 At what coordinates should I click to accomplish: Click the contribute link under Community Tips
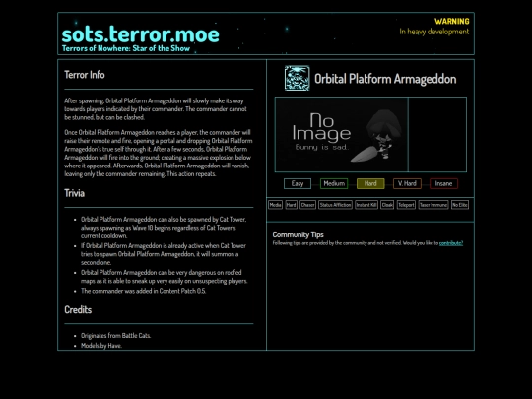451,243
